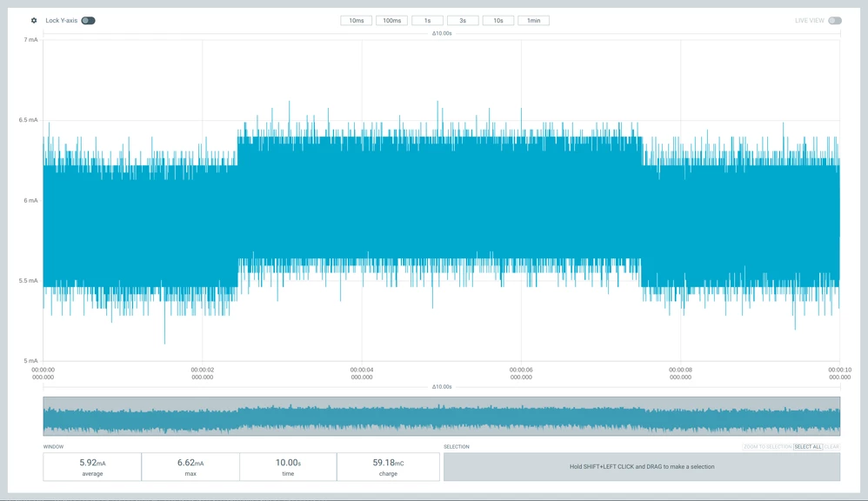The height and width of the screenshot is (501, 868).
Task: Click the CLEAR selection link
Action: pyautogui.click(x=832, y=447)
